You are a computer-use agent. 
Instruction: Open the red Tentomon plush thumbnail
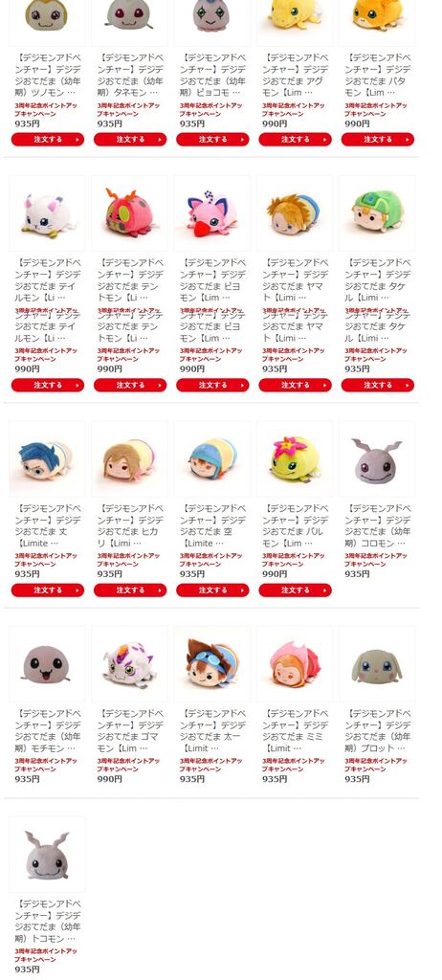(129, 213)
